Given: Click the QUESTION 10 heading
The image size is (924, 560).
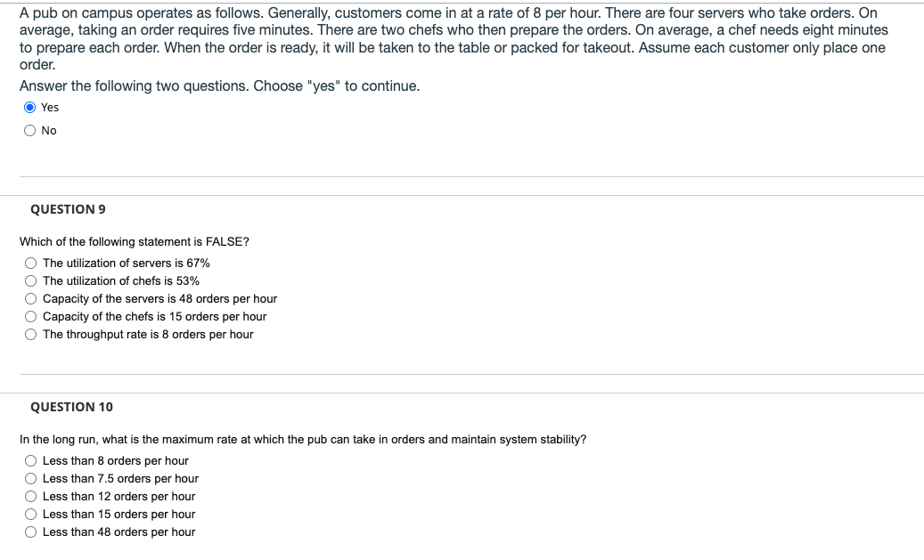Looking at the screenshot, I should (x=71, y=407).
